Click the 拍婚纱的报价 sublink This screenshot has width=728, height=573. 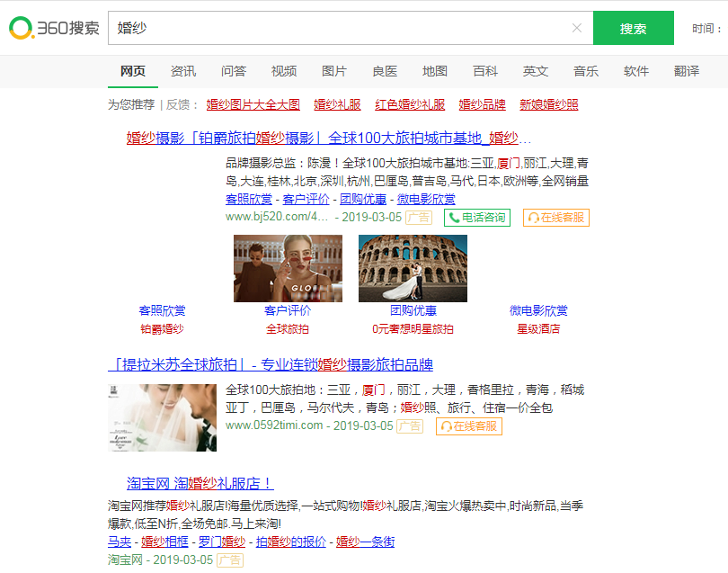click(x=291, y=542)
